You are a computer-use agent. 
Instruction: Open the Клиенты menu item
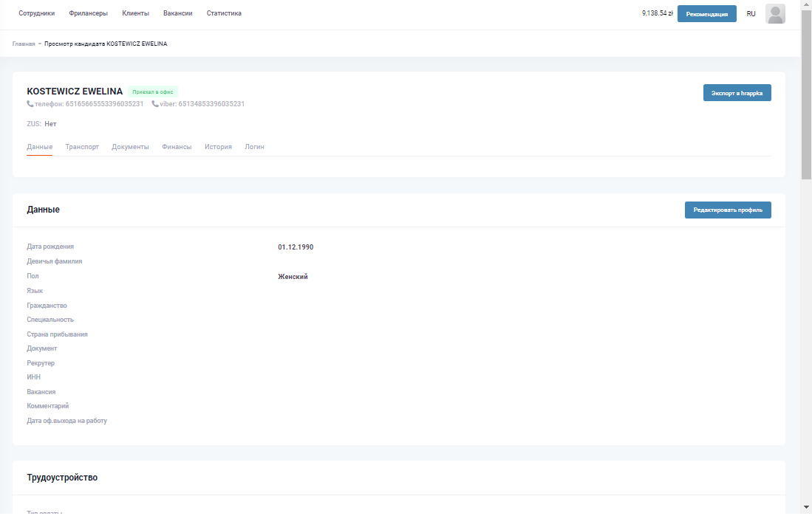coord(135,13)
